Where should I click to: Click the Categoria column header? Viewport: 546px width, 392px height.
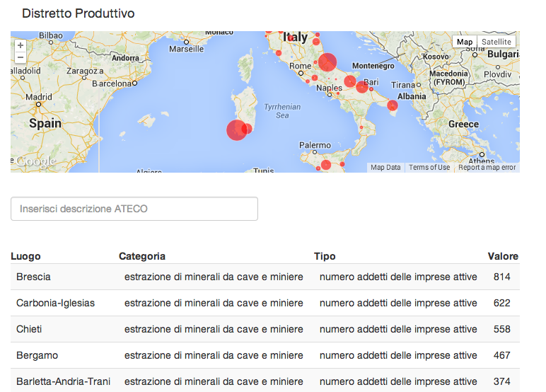click(142, 256)
